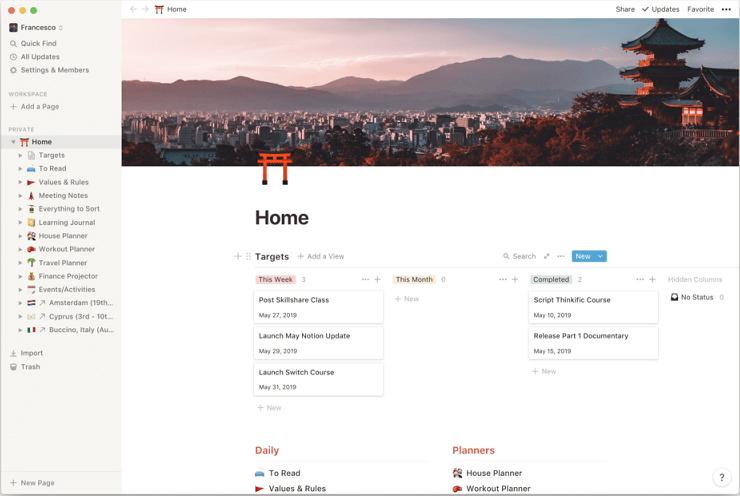Click the forward navigation arrow
Viewport: 740px width, 496px height.
tap(145, 9)
